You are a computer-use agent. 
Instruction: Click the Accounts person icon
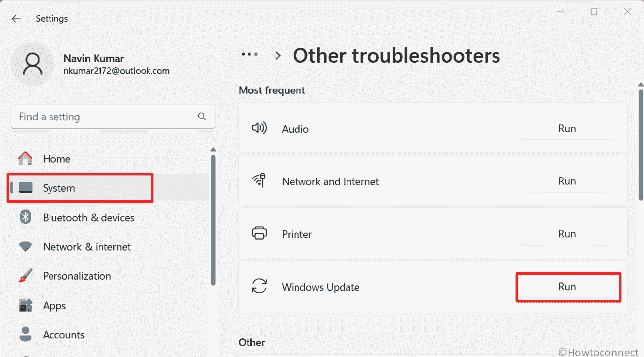(x=25, y=334)
